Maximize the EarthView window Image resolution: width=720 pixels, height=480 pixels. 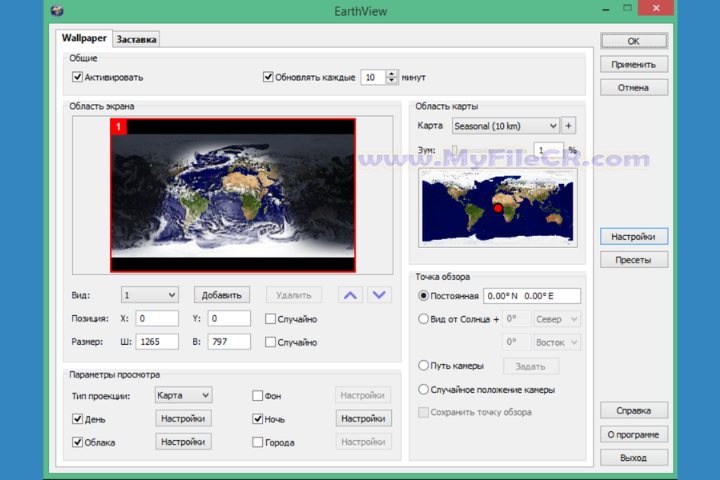click(627, 8)
